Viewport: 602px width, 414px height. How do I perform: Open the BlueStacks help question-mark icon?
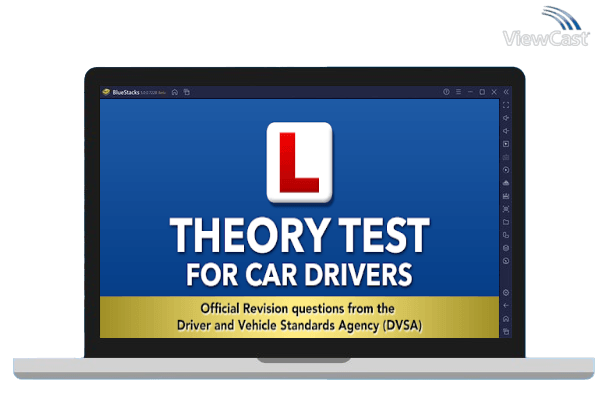446,92
